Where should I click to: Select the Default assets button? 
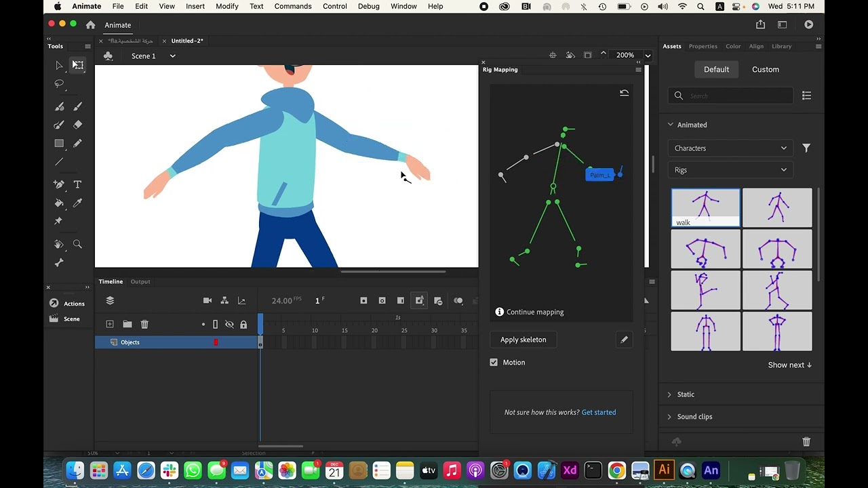pos(716,69)
